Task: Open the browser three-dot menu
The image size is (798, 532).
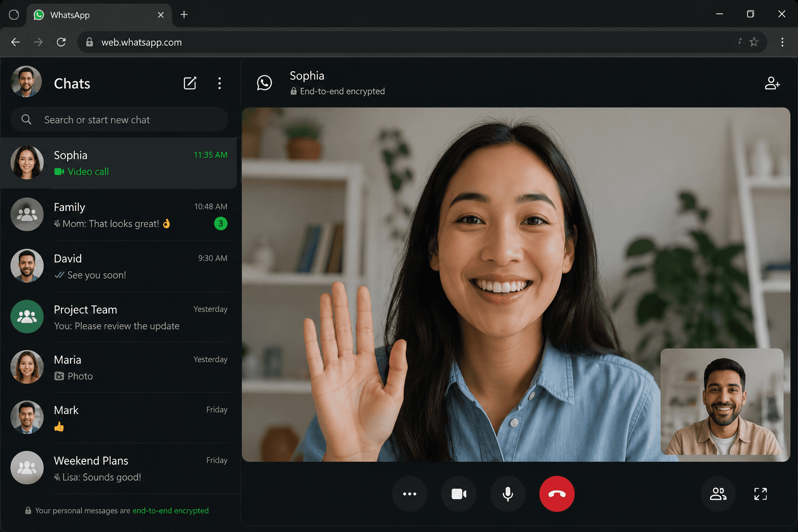Action: pos(782,42)
